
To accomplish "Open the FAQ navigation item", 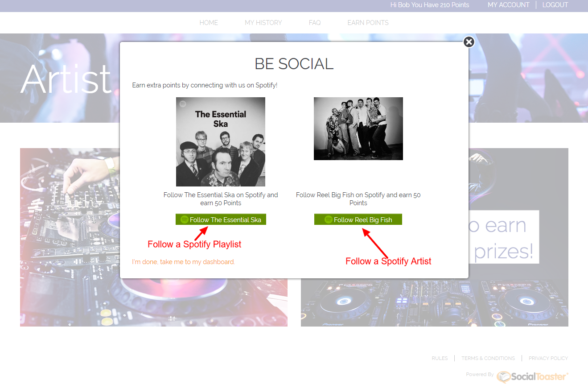I will click(315, 23).
